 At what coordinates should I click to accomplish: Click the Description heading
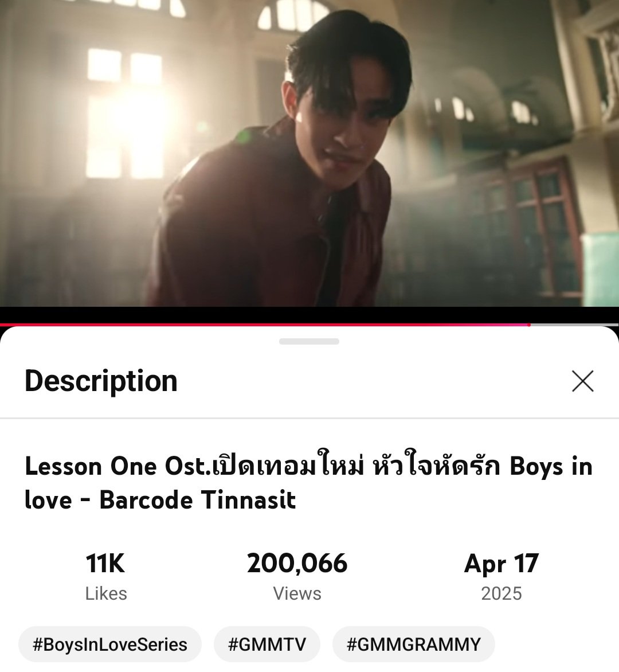(x=101, y=381)
